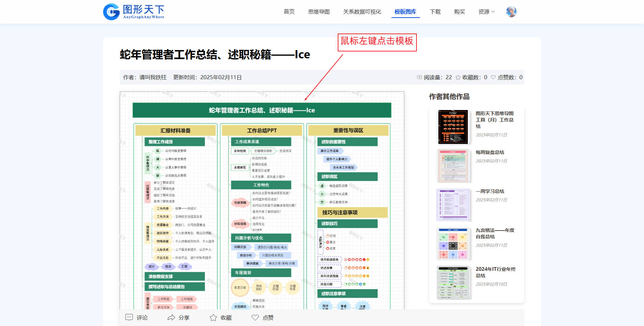The height and width of the screenshot is (326, 644).
Task: Open the 2024年IT行业年终总结 title link
Action: pos(495,272)
